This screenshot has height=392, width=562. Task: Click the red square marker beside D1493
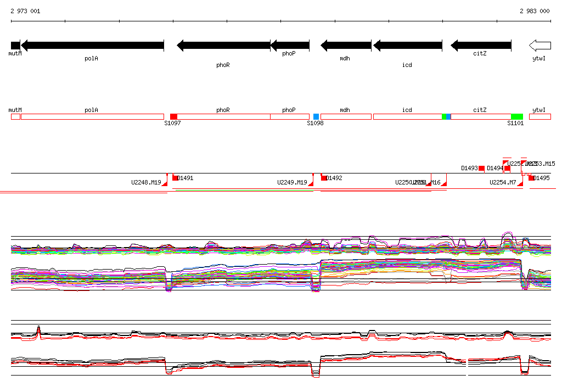[x=482, y=168]
